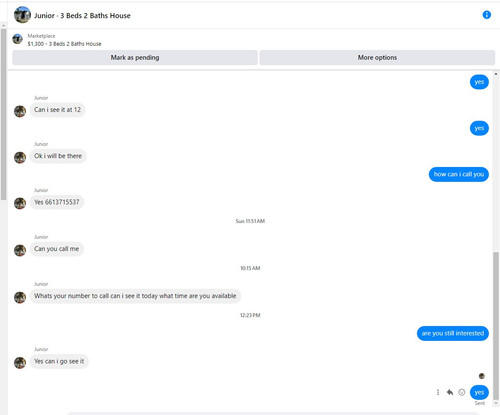Open the Marketplace listing thumbnail
The width and height of the screenshot is (500, 415).
(x=18, y=39)
